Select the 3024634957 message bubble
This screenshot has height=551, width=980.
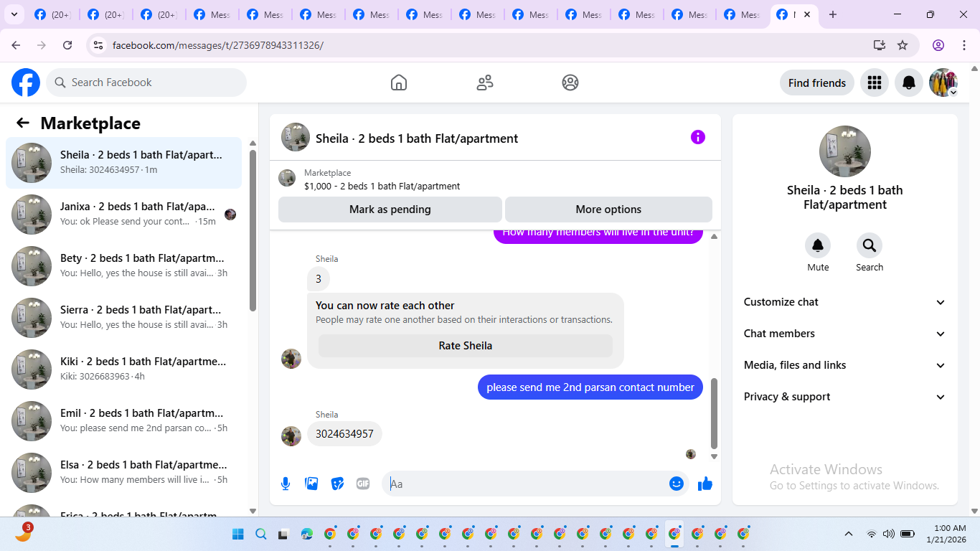coord(344,434)
